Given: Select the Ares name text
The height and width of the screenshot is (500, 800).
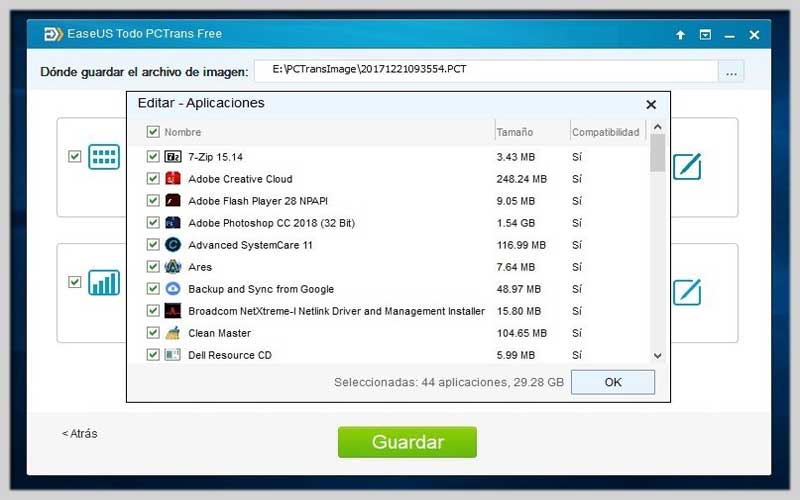Looking at the screenshot, I should 200,267.
